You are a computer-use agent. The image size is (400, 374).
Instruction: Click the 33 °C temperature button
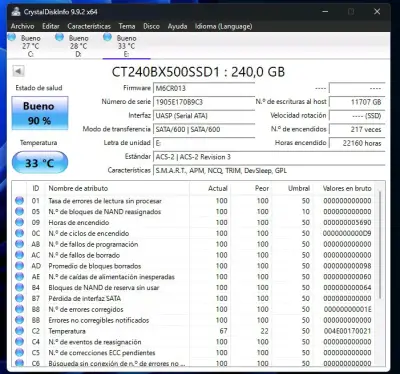point(40,163)
